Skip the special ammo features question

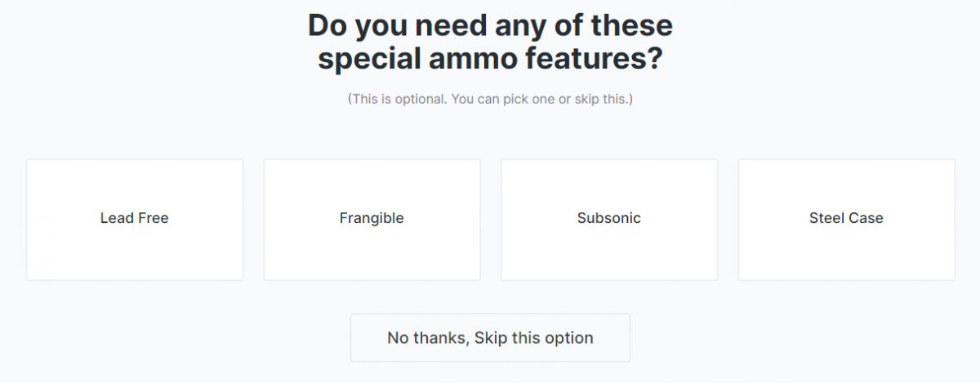490,337
